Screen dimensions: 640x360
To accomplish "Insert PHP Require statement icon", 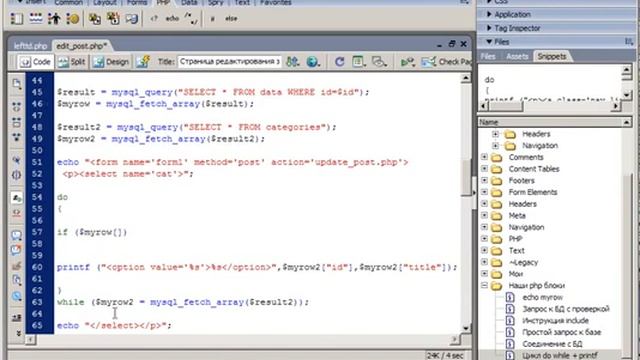I will pyautogui.click(x=113, y=18).
